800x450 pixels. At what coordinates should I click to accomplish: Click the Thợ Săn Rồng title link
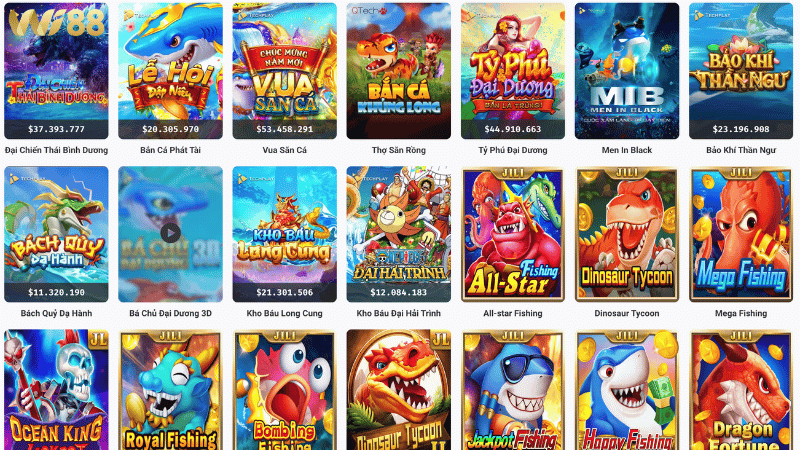click(398, 150)
